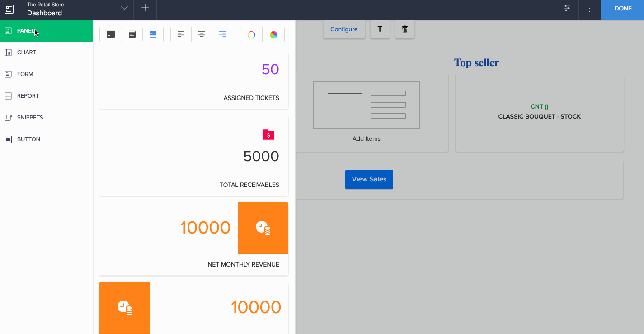644x334 pixels.
Task: Click the Configure button
Action: (344, 29)
